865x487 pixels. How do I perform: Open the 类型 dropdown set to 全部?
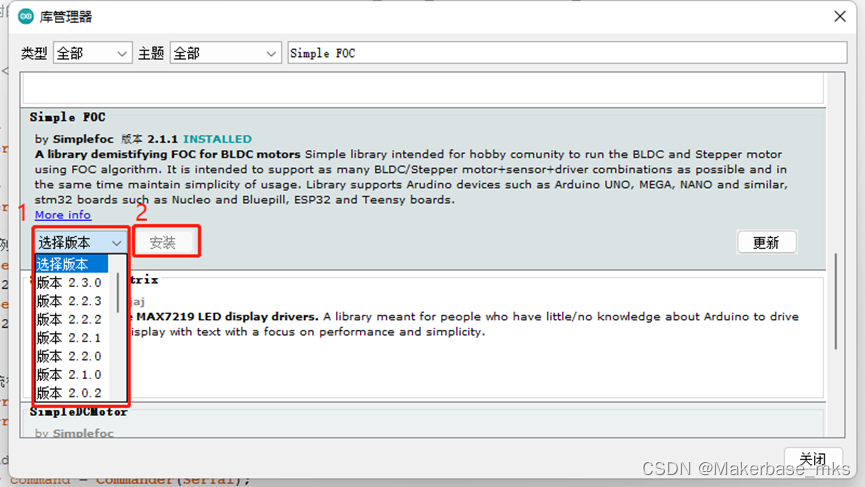92,53
